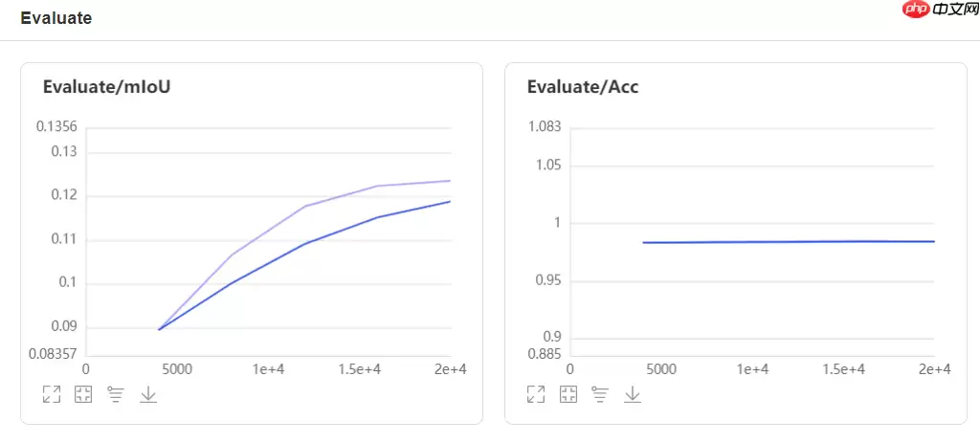The width and height of the screenshot is (980, 443).
Task: Toggle the mIoU chart's axis lines icon
Action: (x=116, y=394)
